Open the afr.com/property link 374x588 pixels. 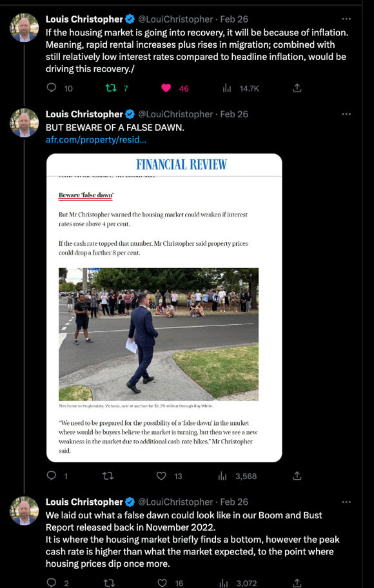[95, 141]
